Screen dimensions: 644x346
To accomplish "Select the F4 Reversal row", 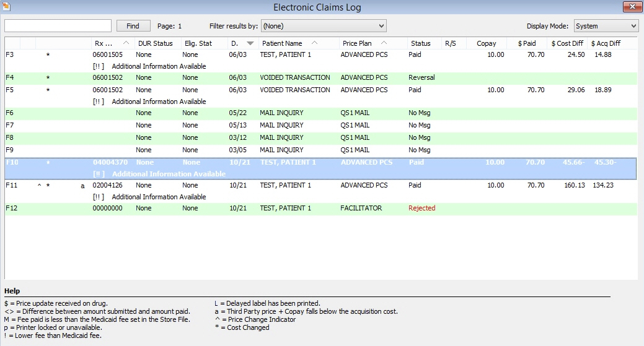I will click(x=321, y=77).
